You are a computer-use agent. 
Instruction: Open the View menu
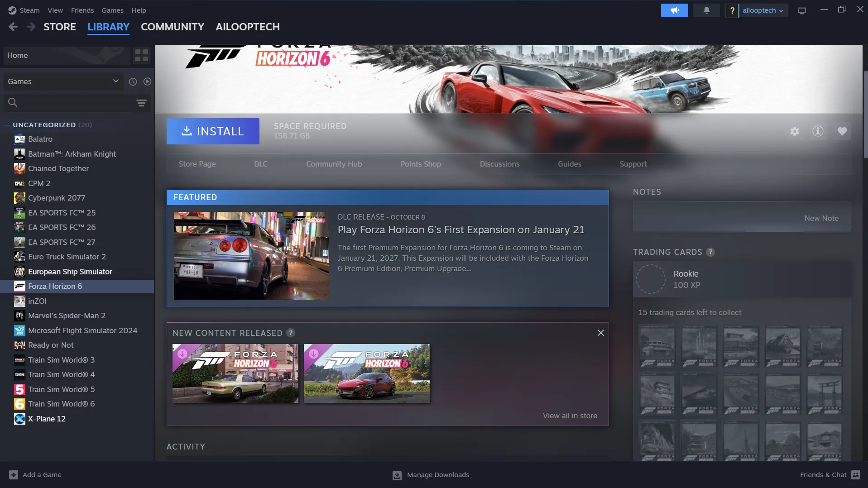pyautogui.click(x=55, y=10)
